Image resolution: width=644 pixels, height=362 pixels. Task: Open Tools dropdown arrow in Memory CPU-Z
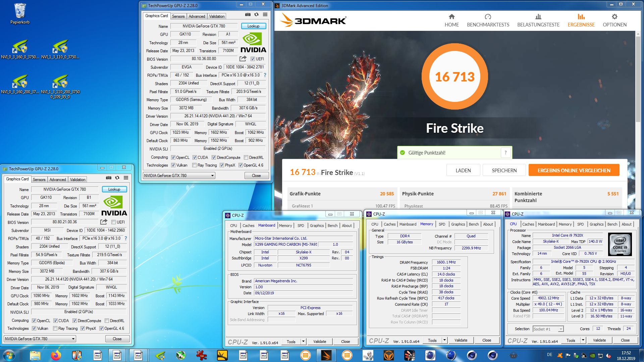[444, 340]
